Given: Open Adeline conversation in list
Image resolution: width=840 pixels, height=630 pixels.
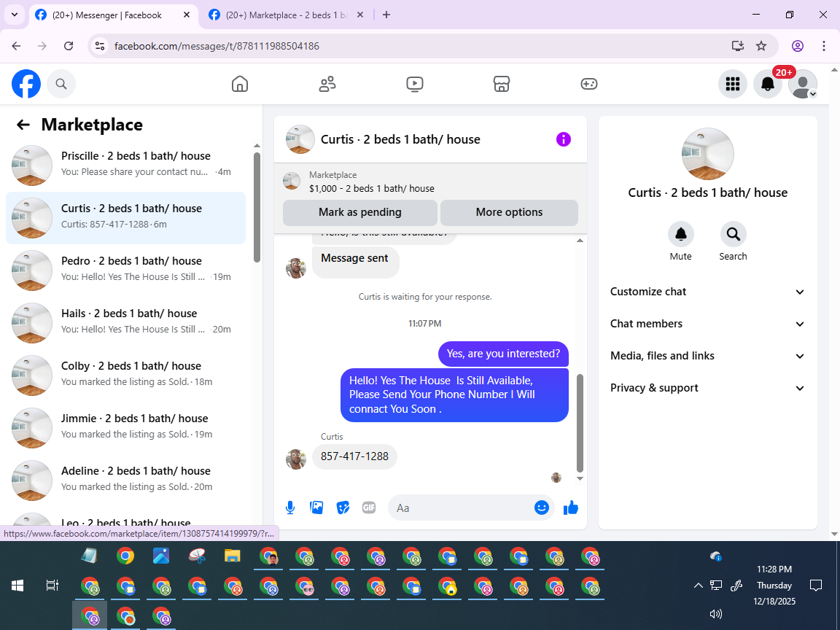Looking at the screenshot, I should 126,481.
